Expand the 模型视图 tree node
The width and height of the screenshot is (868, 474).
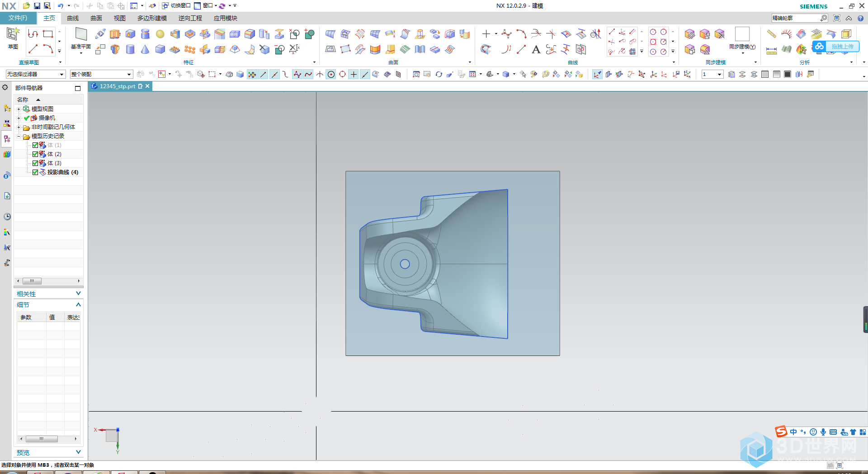[19, 109]
